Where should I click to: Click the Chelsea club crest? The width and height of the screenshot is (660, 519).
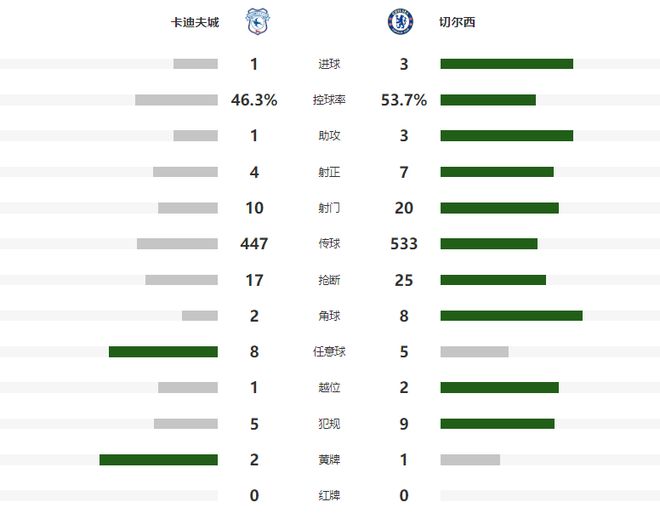coord(400,21)
